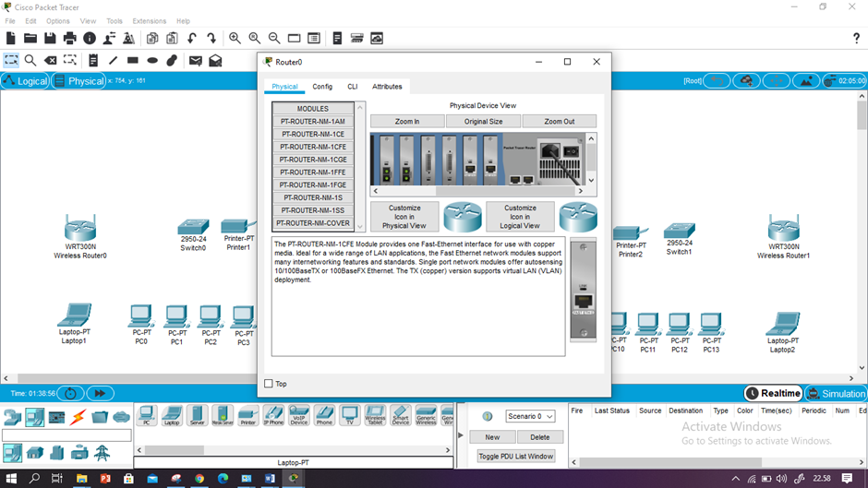The height and width of the screenshot is (488, 868).
Task: Open the Network Information icon
Action: pyautogui.click(x=90, y=38)
